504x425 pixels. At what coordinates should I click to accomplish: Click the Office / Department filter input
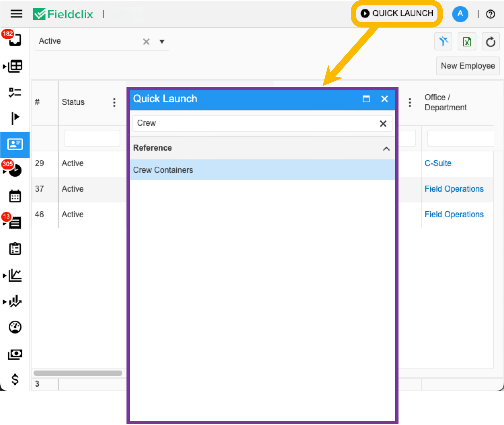coord(460,138)
